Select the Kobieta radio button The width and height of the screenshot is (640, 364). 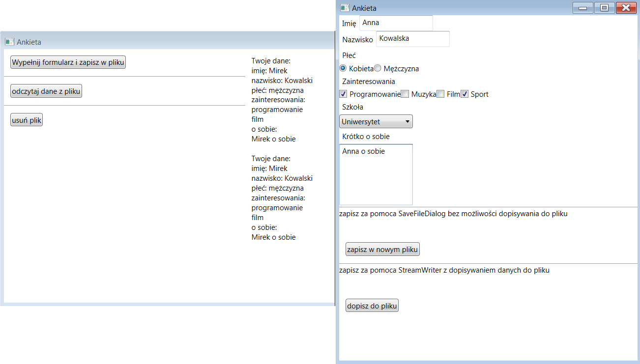tap(343, 68)
